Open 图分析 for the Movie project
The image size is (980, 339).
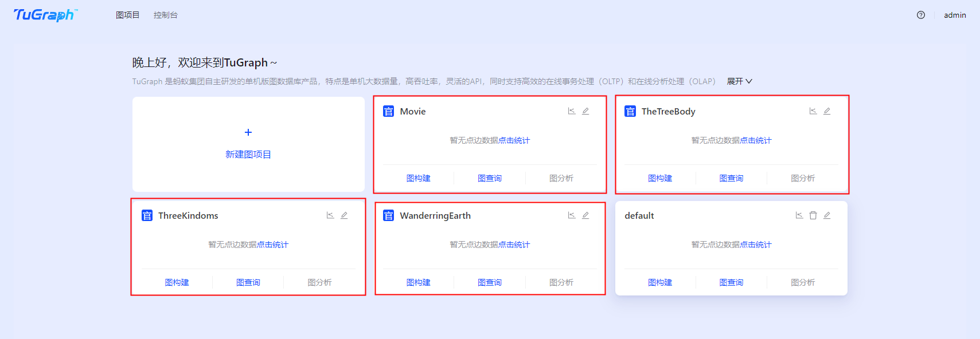tap(561, 178)
